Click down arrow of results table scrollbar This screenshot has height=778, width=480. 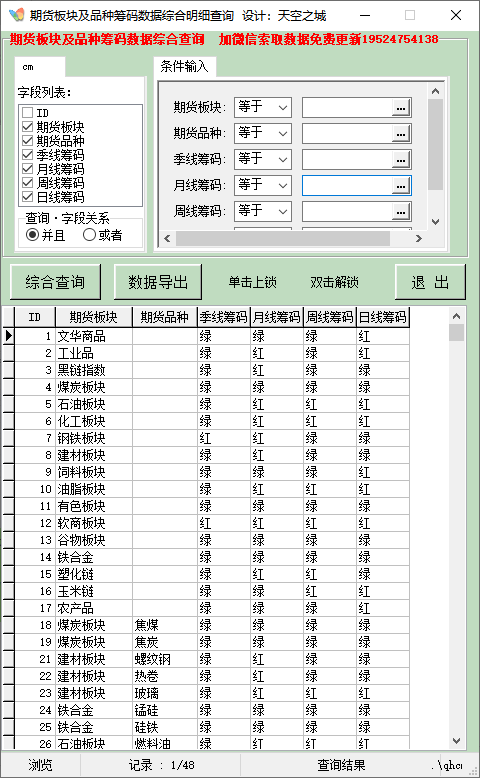[456, 741]
